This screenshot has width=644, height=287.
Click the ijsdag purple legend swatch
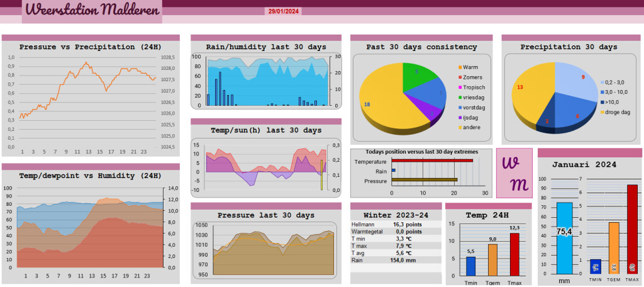(460, 118)
